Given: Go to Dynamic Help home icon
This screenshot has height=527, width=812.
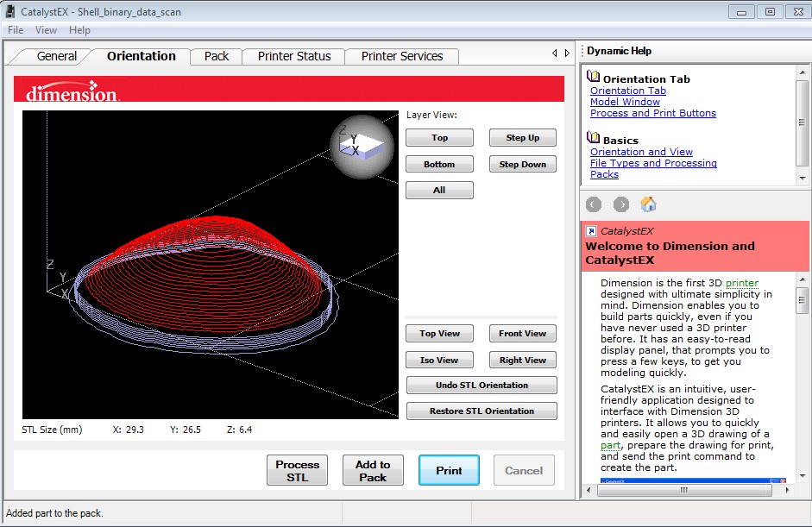Looking at the screenshot, I should point(648,204).
